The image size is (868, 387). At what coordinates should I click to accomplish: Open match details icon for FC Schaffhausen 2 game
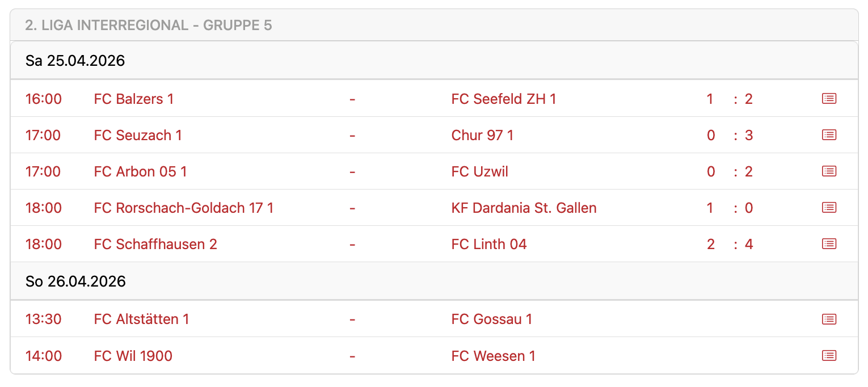coord(829,244)
